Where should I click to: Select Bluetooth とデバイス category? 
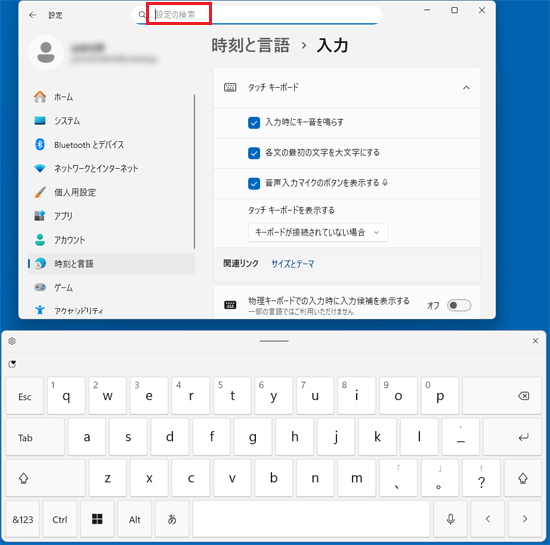pyautogui.click(x=112, y=144)
